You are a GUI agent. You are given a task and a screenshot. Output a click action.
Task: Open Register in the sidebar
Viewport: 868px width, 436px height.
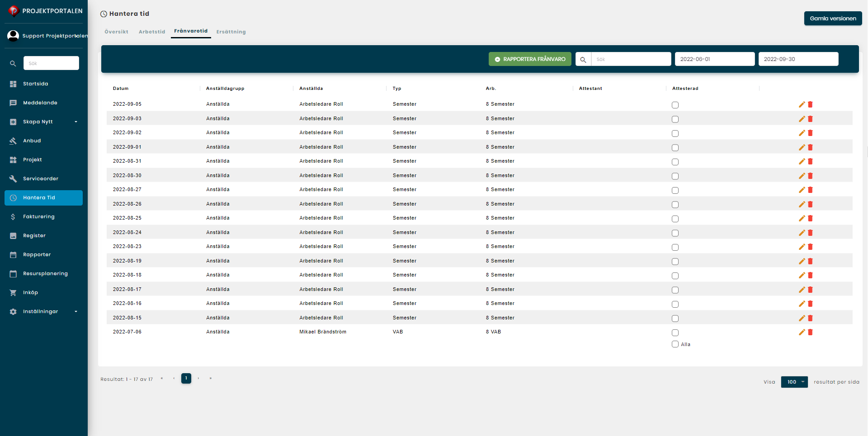[43, 235]
